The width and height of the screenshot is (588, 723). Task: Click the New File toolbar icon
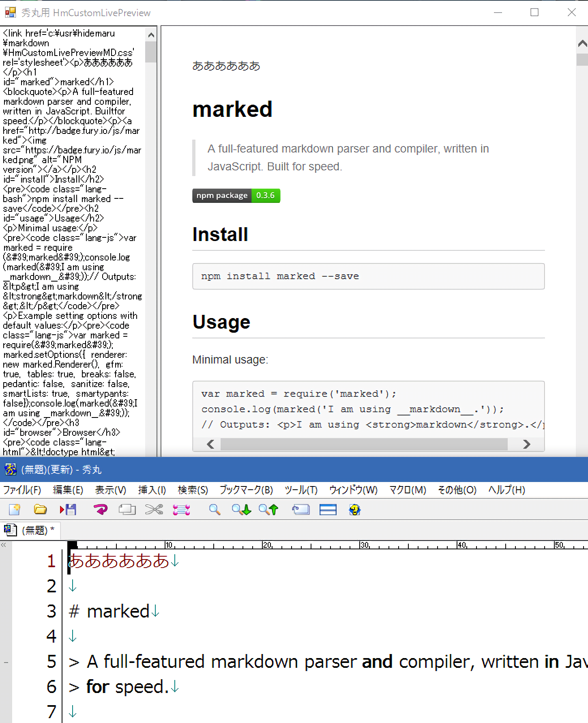pos(15,510)
